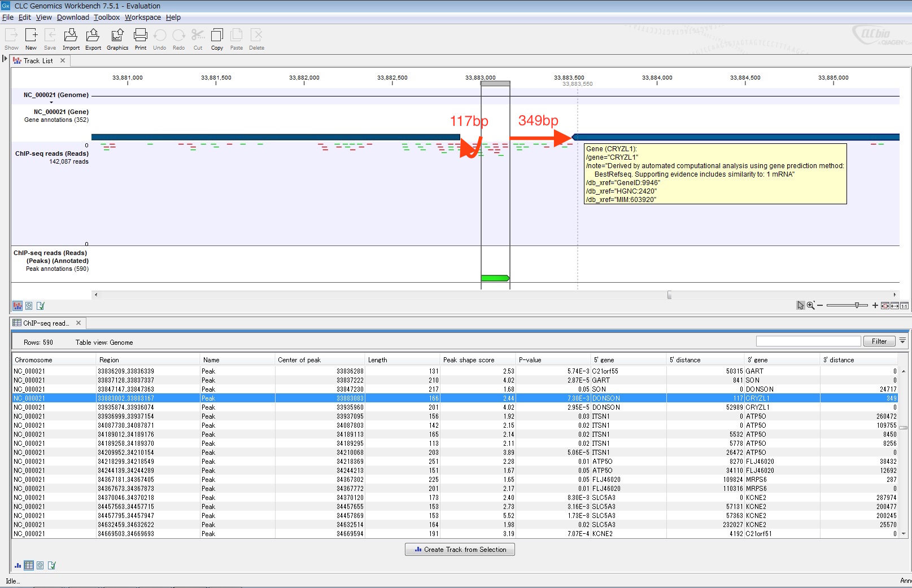
Task: Click the Fit width icon beside the zoom slider
Action: click(894, 305)
